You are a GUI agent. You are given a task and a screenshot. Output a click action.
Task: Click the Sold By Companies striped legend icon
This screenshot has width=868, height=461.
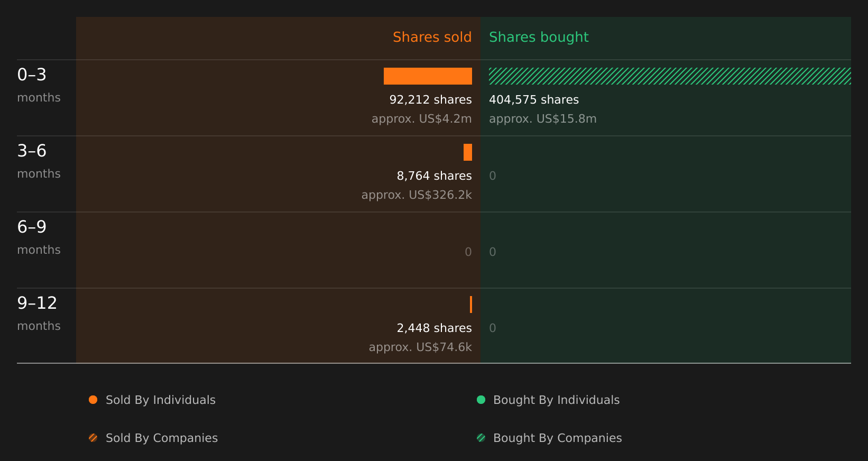pos(93,438)
